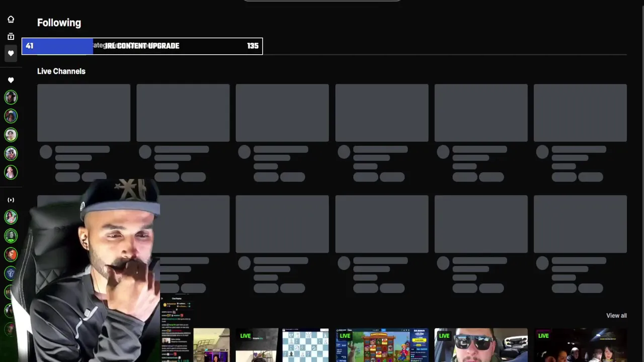This screenshot has width=644, height=362.
Task: Open Browse using the sidebar video-box icon
Action: [x=11, y=36]
